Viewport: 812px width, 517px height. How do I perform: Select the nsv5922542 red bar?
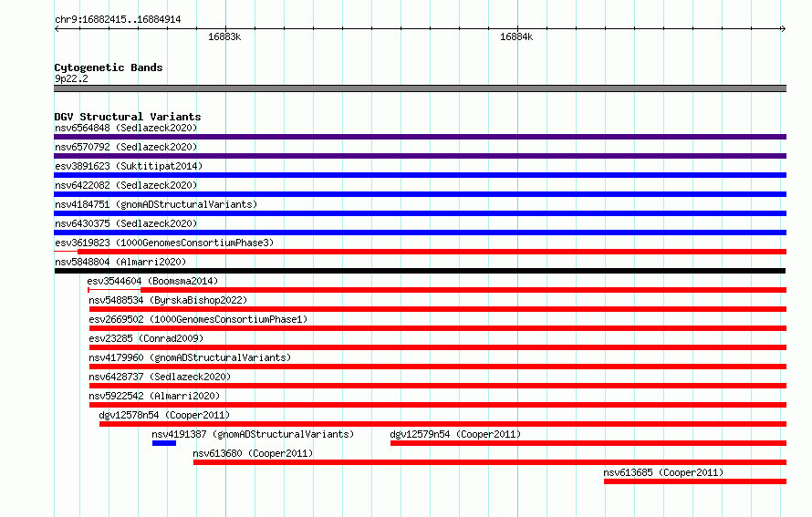[x=438, y=405]
